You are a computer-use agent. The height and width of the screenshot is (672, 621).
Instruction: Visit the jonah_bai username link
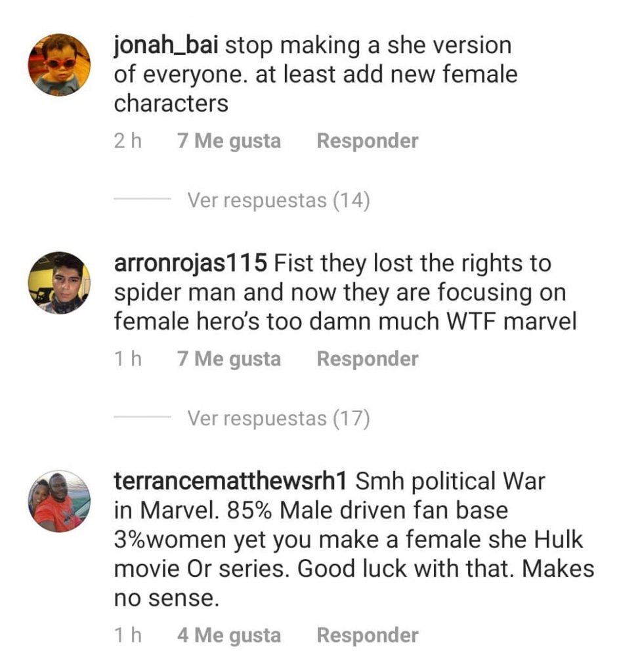[x=166, y=45]
